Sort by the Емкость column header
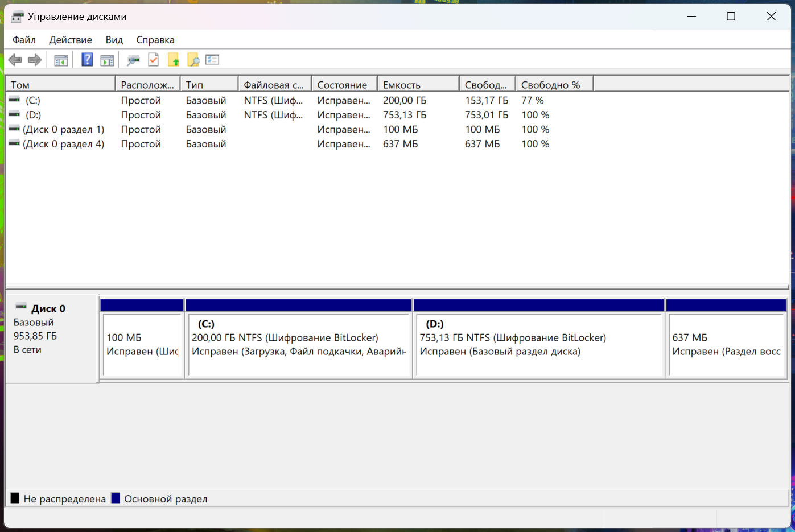The height and width of the screenshot is (532, 795). click(x=418, y=85)
